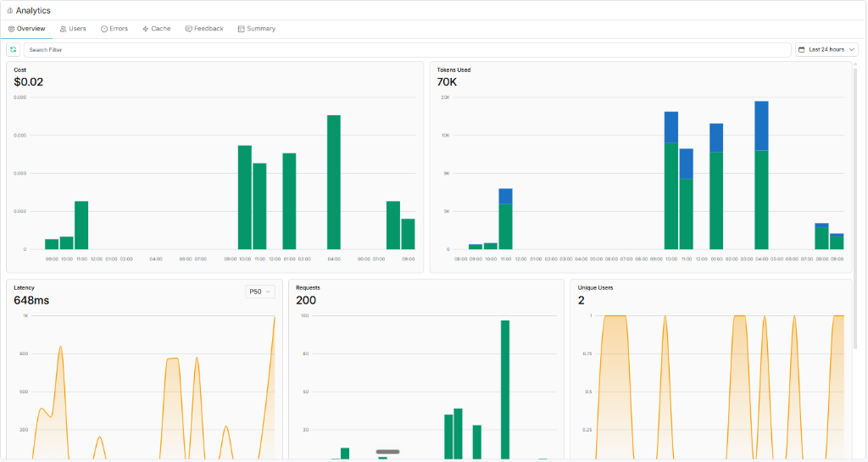Click the green refresh icon button
Image resolution: width=868 pixels, height=462 pixels.
pos(14,50)
